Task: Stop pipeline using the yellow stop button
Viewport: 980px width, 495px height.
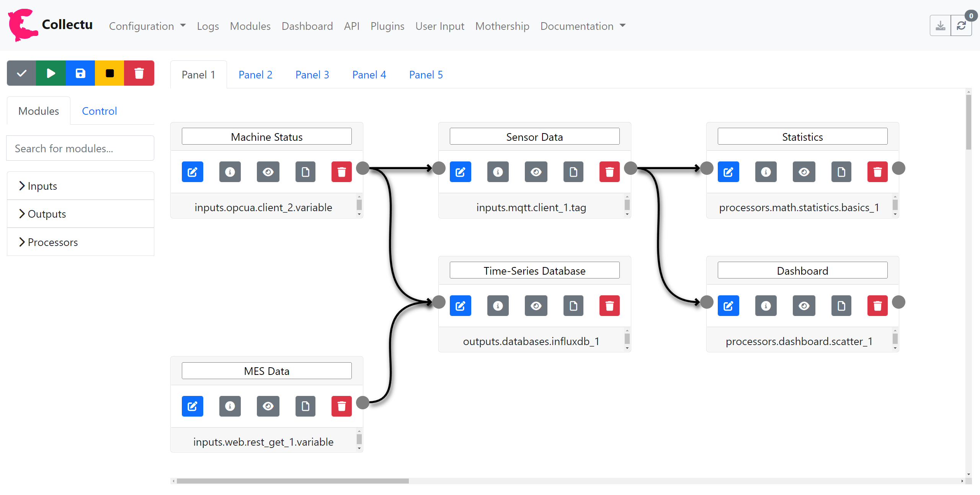Action: tap(109, 73)
